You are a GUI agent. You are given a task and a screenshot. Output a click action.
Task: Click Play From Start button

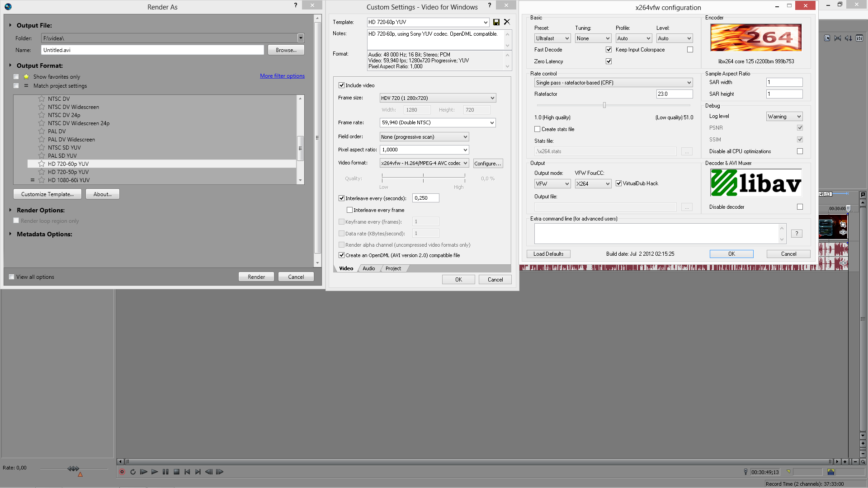144,472
